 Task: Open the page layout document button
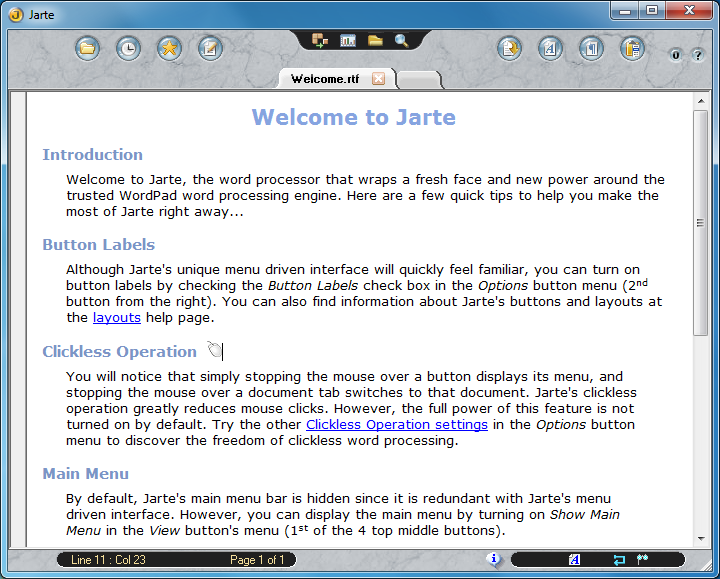pos(591,48)
